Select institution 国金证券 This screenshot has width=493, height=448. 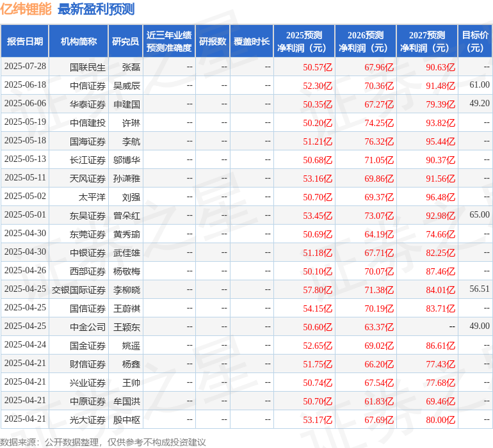click(88, 345)
